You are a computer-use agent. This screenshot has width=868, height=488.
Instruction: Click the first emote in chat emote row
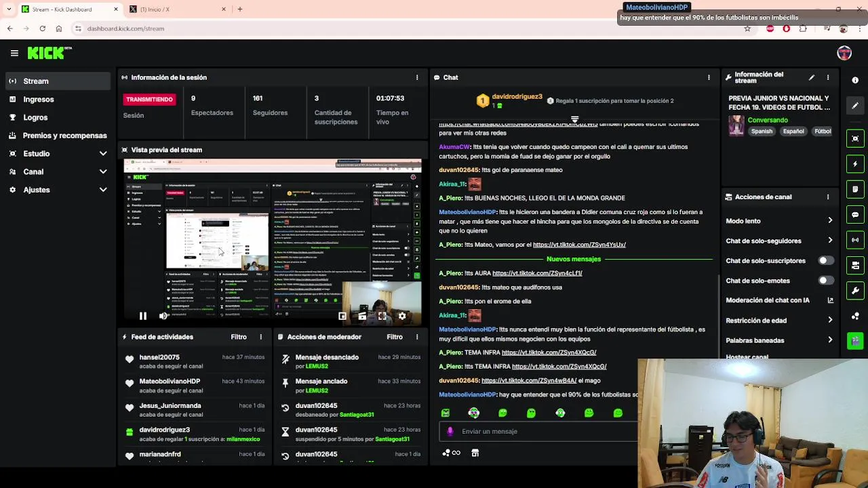pyautogui.click(x=446, y=413)
